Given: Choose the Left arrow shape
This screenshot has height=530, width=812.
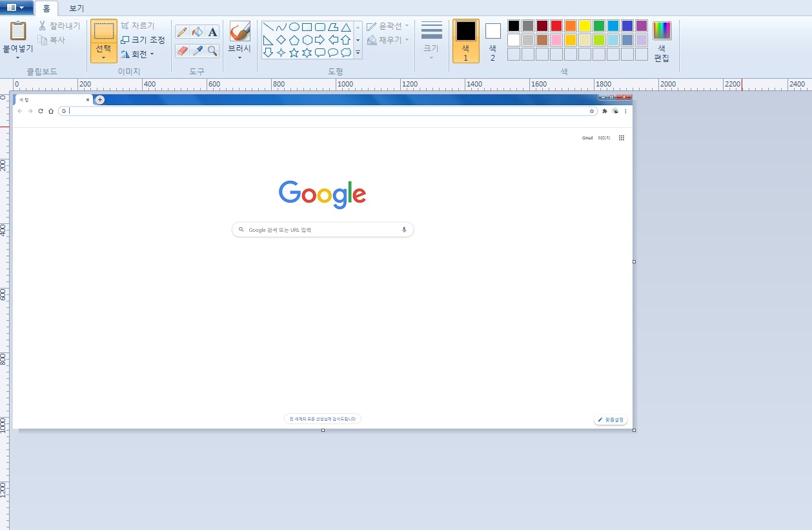Looking at the screenshot, I should [x=333, y=40].
